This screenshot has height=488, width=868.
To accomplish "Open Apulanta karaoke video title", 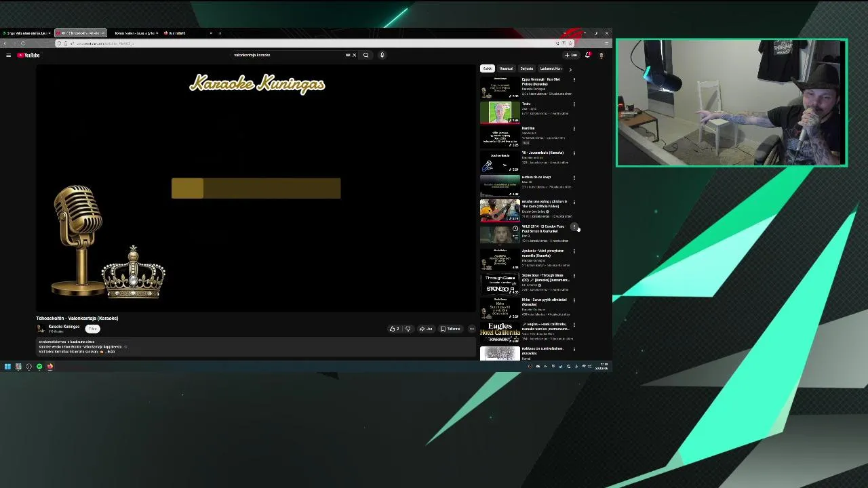I will click(542, 253).
